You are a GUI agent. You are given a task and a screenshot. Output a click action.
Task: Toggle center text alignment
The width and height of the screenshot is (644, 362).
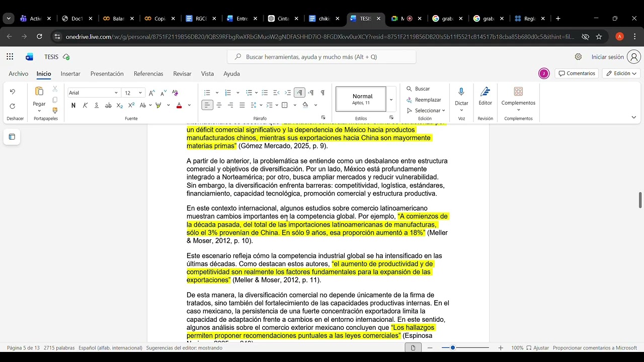[219, 105]
